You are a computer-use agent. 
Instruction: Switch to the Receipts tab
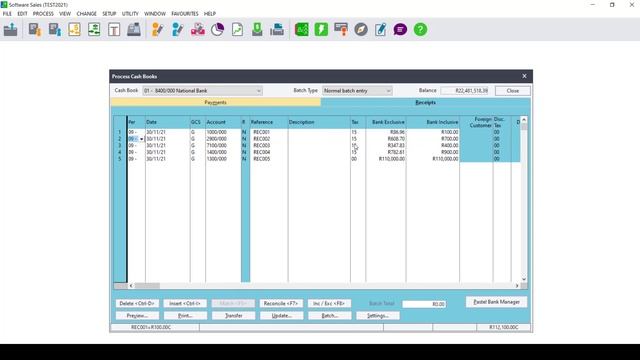pos(425,102)
